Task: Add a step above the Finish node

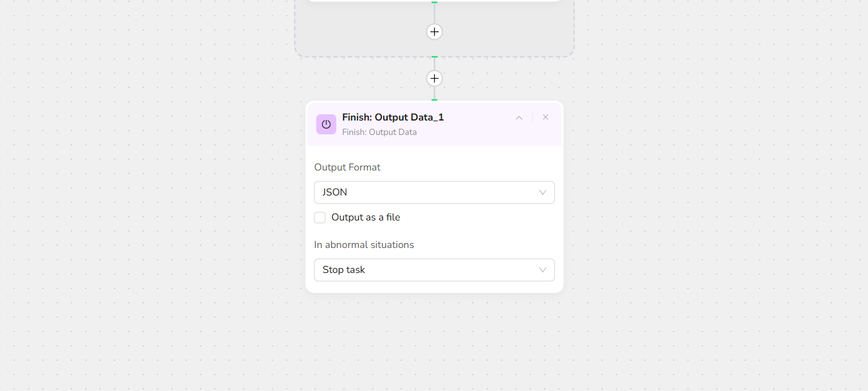Action: (434, 78)
